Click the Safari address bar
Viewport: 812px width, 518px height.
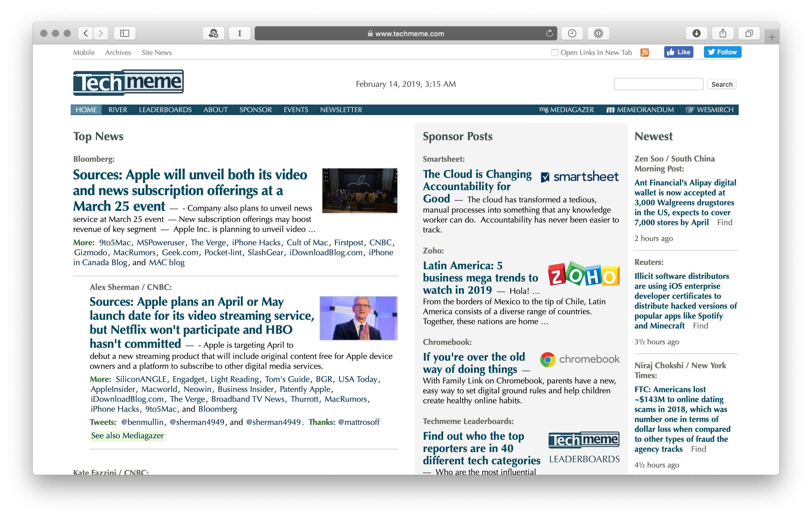point(406,33)
